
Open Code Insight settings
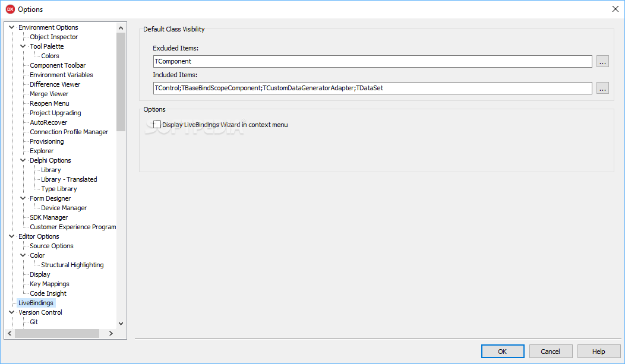tap(48, 293)
